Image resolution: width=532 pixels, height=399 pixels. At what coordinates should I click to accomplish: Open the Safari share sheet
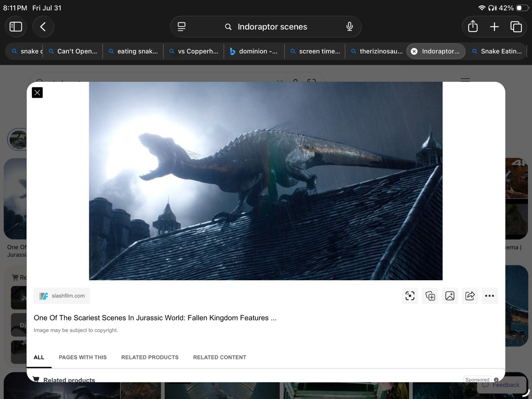[473, 26]
